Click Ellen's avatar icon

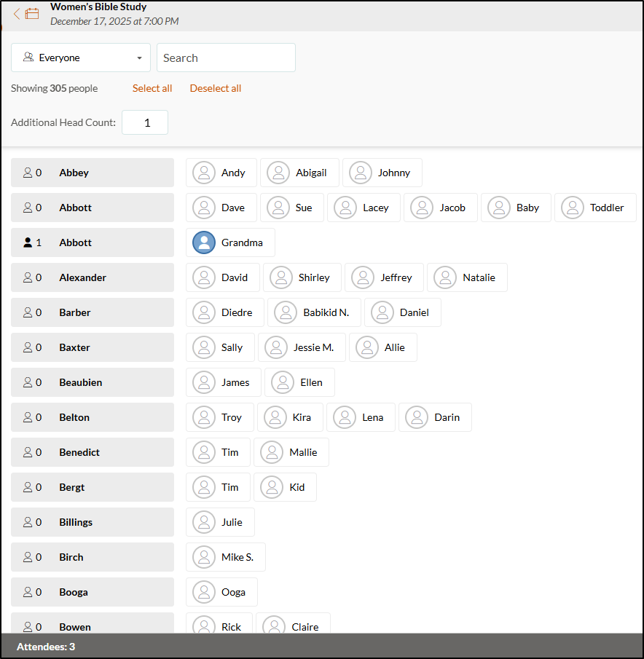(x=283, y=382)
